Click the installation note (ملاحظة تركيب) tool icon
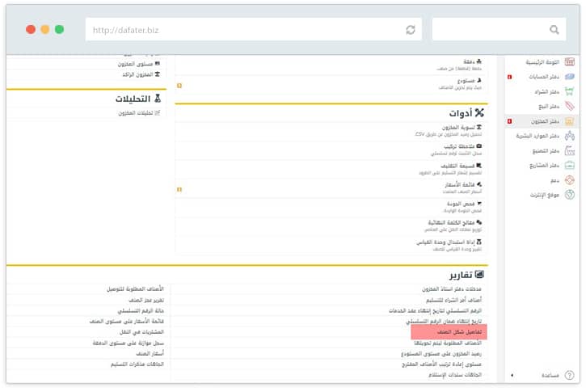The width and height of the screenshot is (586, 392). 479,146
